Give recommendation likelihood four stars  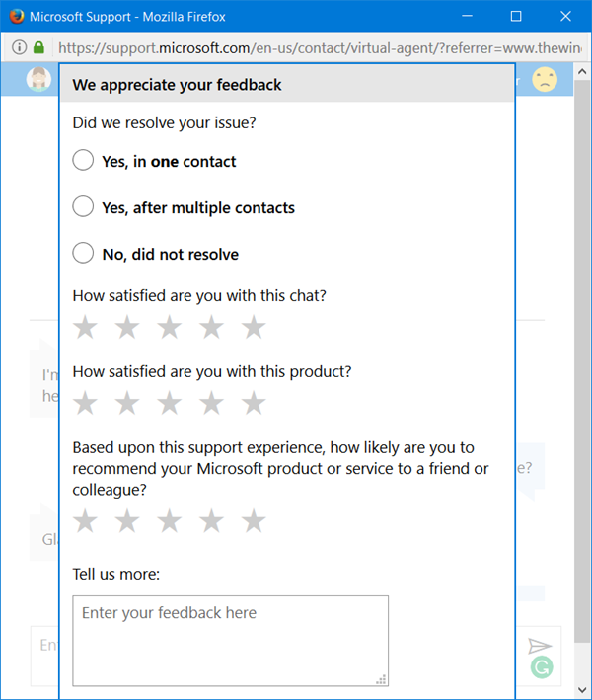[212, 521]
